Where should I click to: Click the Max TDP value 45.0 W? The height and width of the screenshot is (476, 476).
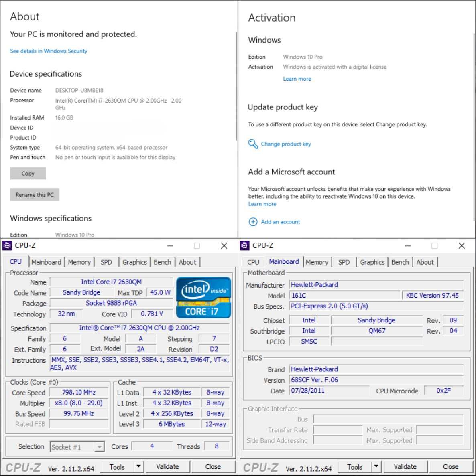pos(160,292)
